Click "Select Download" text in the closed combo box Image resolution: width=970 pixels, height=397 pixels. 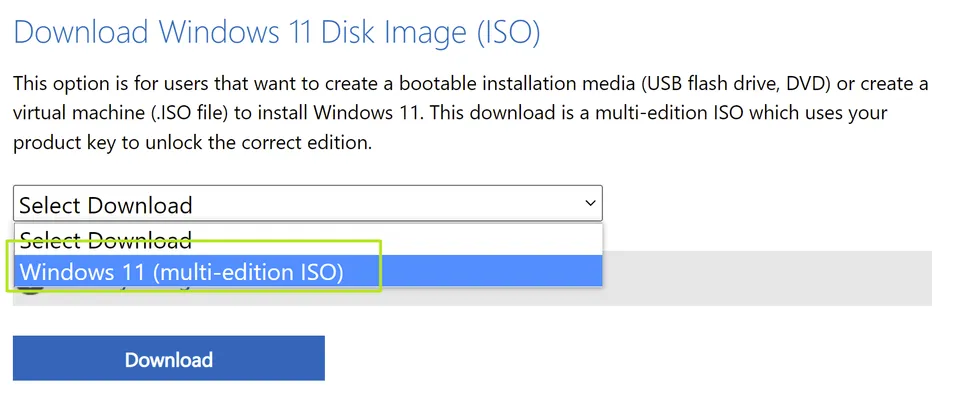coord(106,205)
